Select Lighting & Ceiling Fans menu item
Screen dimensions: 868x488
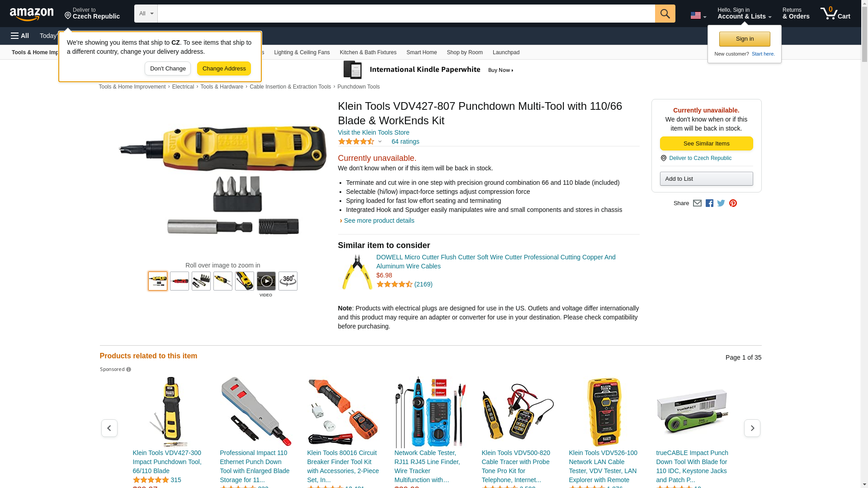click(x=302, y=52)
